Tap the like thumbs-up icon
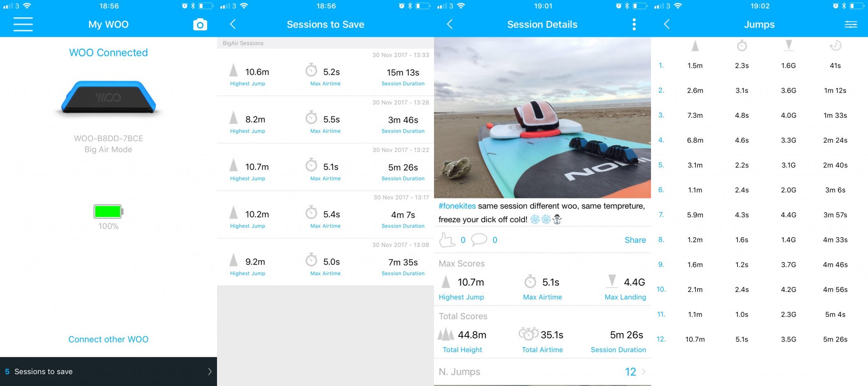Viewport: 868px width, 386px height. coord(447,240)
